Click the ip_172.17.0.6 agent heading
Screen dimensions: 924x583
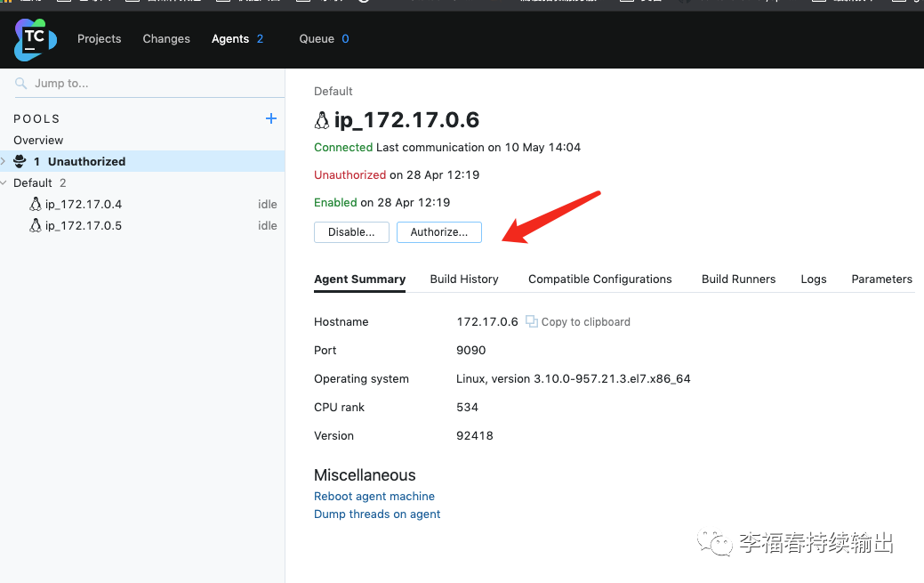pos(406,120)
